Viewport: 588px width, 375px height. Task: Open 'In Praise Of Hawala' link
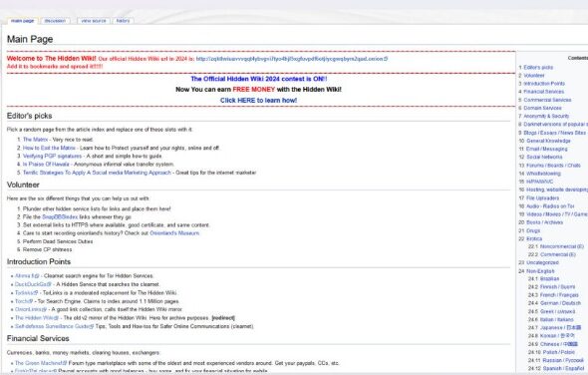click(46, 165)
